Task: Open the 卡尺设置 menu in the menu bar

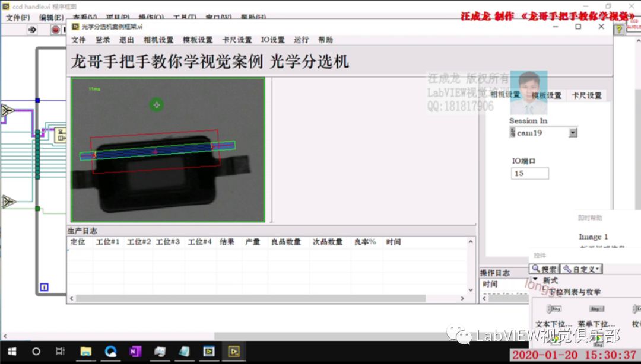Action: pos(237,40)
